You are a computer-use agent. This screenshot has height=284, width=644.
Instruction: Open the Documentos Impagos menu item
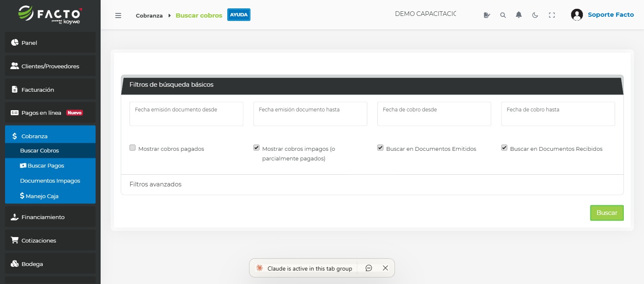coord(50,181)
